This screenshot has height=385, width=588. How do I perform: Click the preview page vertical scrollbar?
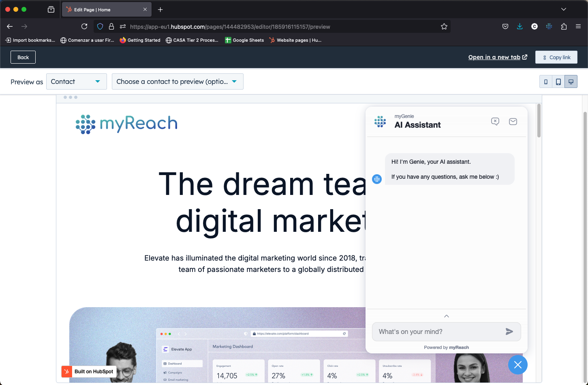pyautogui.click(x=539, y=122)
